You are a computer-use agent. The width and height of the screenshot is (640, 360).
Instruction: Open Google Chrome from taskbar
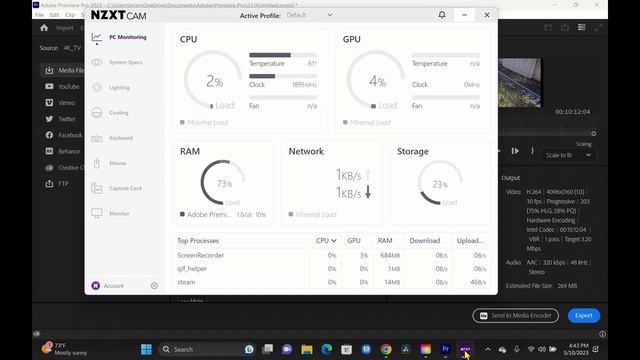coord(386,349)
